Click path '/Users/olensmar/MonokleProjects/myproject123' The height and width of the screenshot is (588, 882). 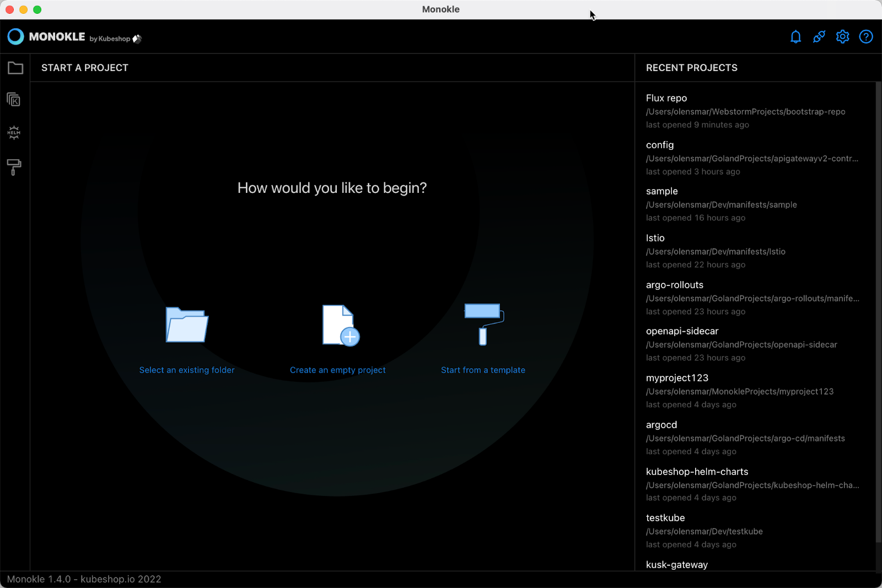[x=740, y=392]
